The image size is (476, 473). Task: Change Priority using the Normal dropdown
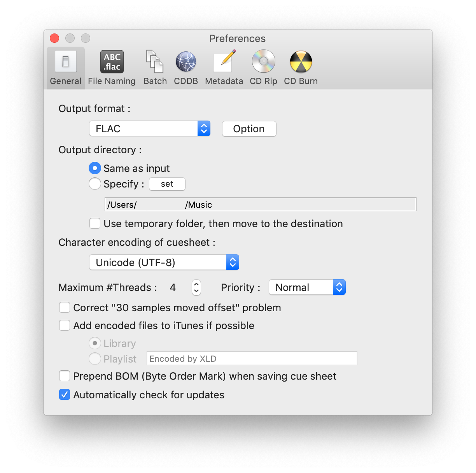click(x=339, y=287)
